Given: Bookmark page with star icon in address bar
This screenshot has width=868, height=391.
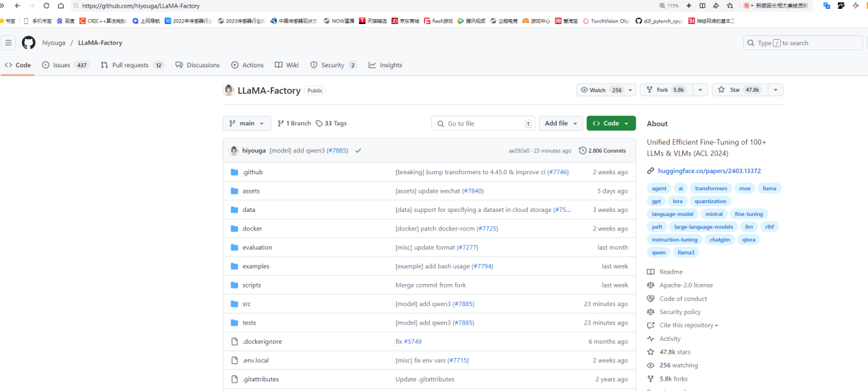Looking at the screenshot, I should click(x=730, y=5).
